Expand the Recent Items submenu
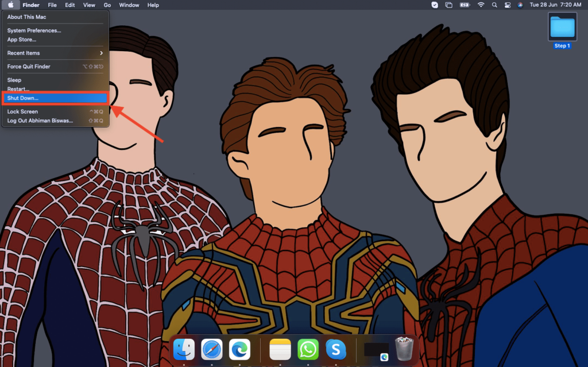 [55, 53]
